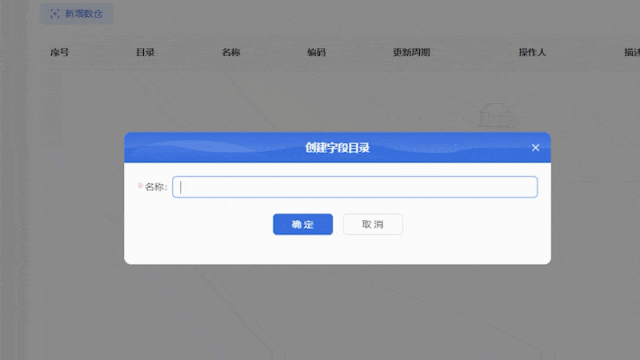
Task: Focus the 名称 text input field
Action: click(x=355, y=187)
